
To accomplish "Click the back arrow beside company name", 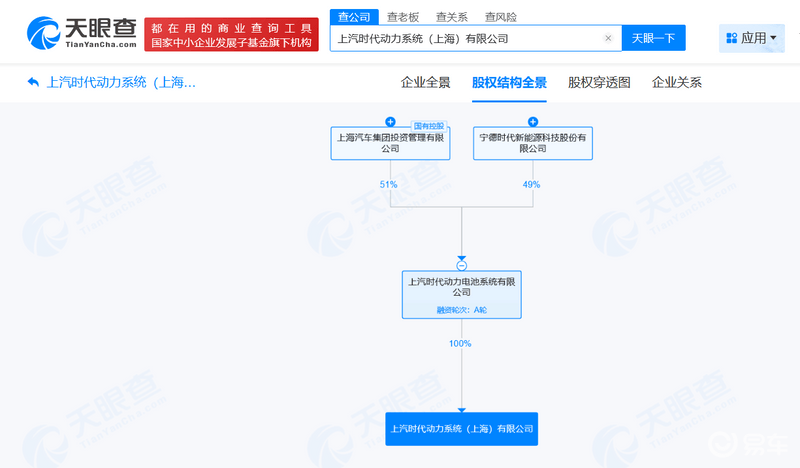I will coord(34,82).
